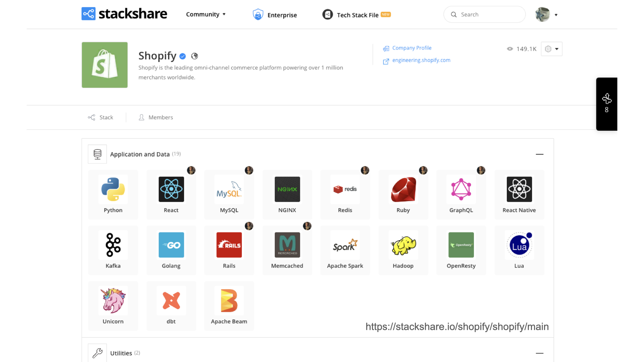This screenshot has height=362, width=644.
Task: Visit the engineering.shopify.com link
Action: coord(421,60)
